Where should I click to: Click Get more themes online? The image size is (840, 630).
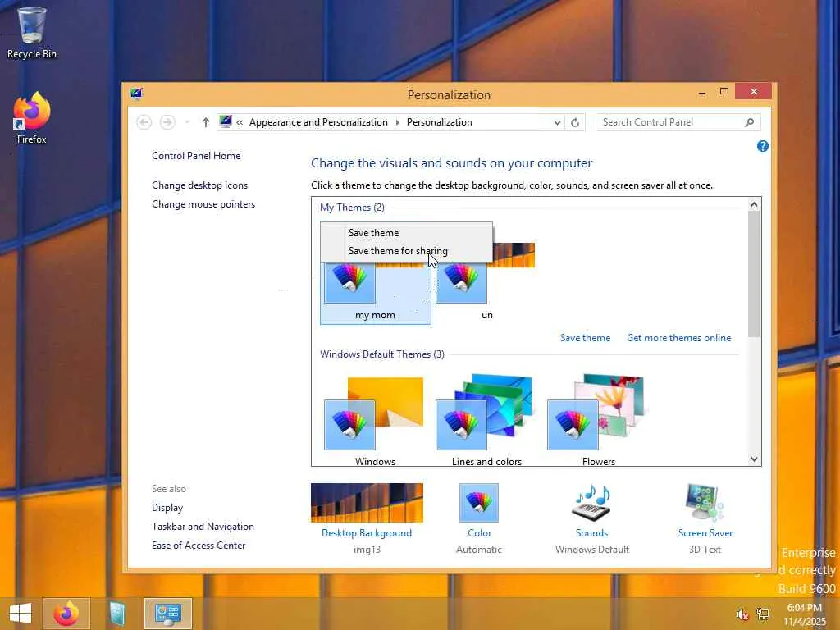(x=678, y=338)
